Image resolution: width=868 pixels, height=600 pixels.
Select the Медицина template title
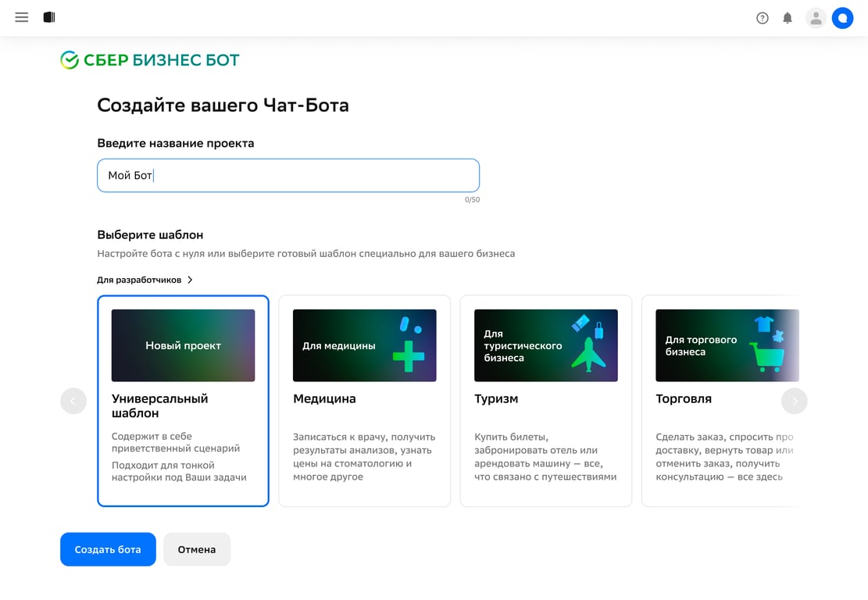tap(324, 398)
